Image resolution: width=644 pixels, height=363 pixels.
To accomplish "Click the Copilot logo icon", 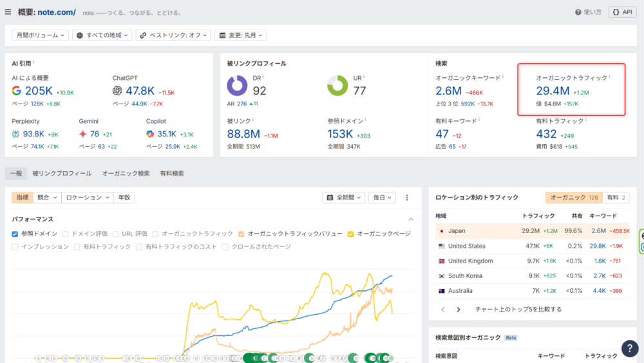I will (150, 134).
